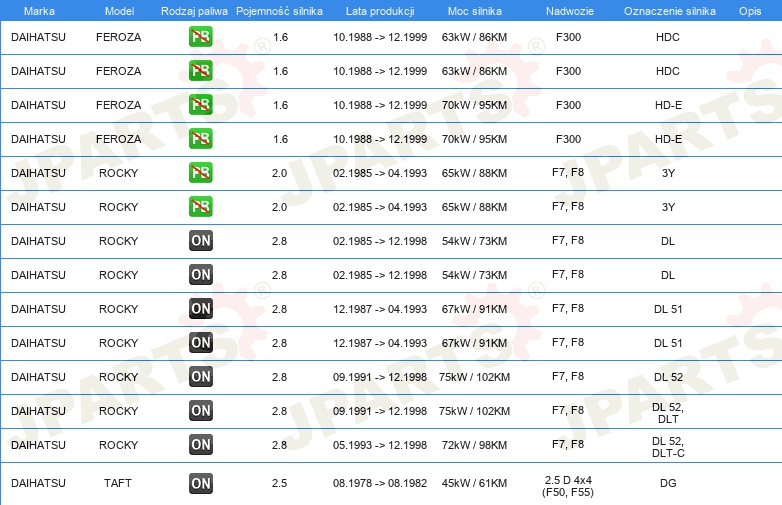
Task: Click DAIHATSU in the 'DL 52, DLT' row
Action: click(38, 411)
